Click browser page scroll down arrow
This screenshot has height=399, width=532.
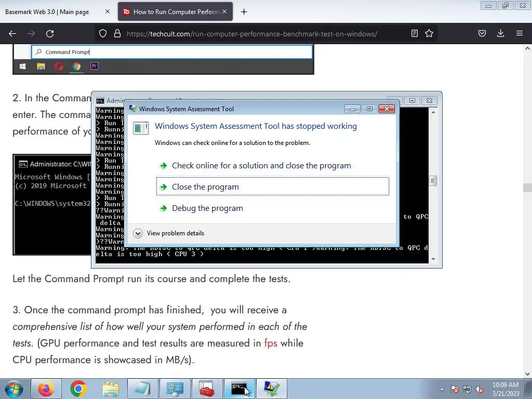pos(527,374)
